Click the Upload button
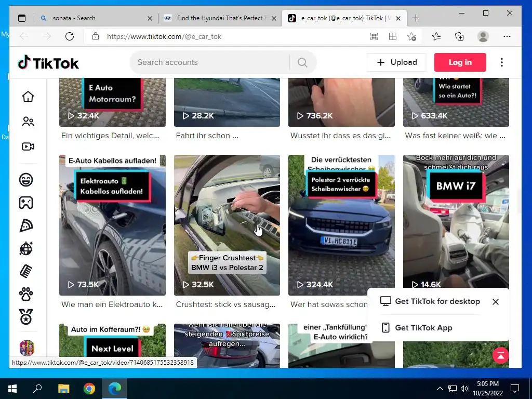The image size is (532, 399). [396, 62]
